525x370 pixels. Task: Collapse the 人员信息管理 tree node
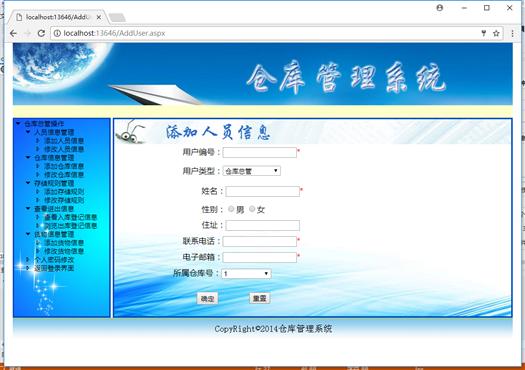[28, 132]
